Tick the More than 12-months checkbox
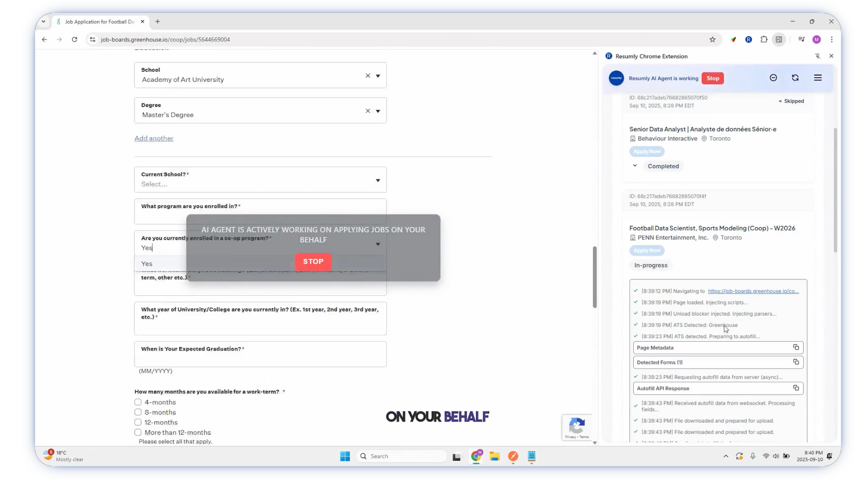Screen dimensions: 868x490 (138, 432)
